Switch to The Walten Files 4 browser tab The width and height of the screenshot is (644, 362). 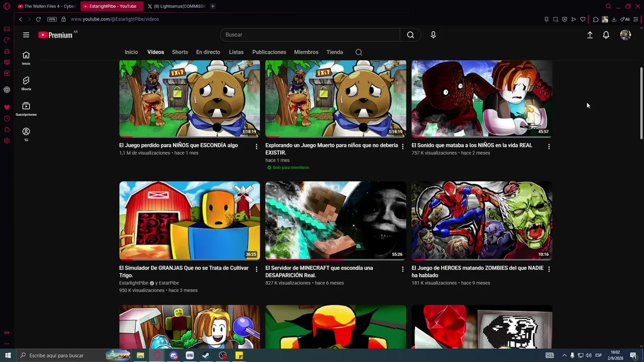[47, 6]
